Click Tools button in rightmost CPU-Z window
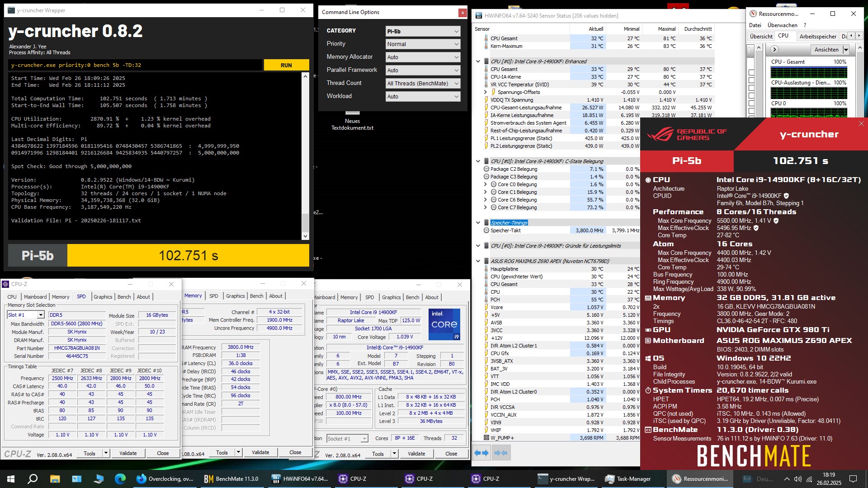Image resolution: width=868 pixels, height=488 pixels. pos(378,454)
